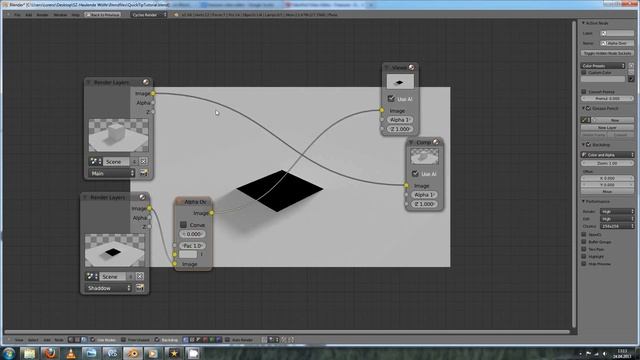This screenshot has width=640, height=360.
Task: Enable the OpenCL checkbox under Performance
Action: [x=584, y=235]
